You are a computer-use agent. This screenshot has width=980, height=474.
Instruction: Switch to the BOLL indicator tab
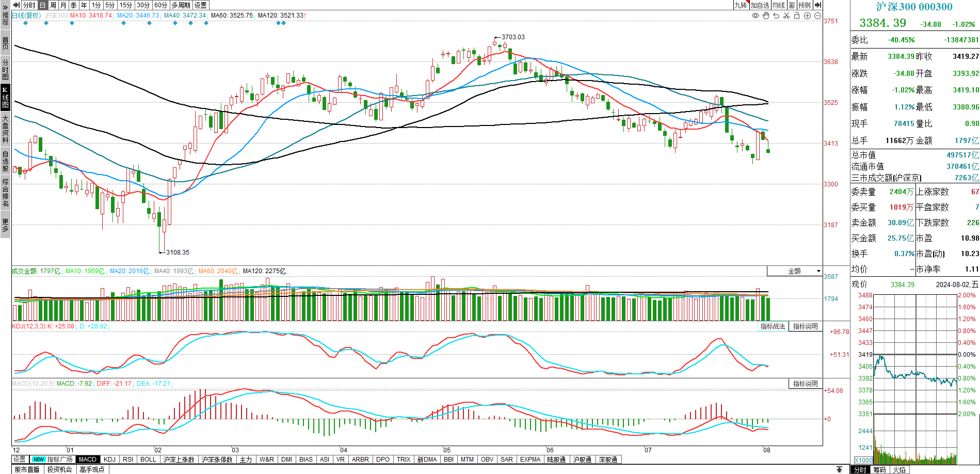point(148,460)
